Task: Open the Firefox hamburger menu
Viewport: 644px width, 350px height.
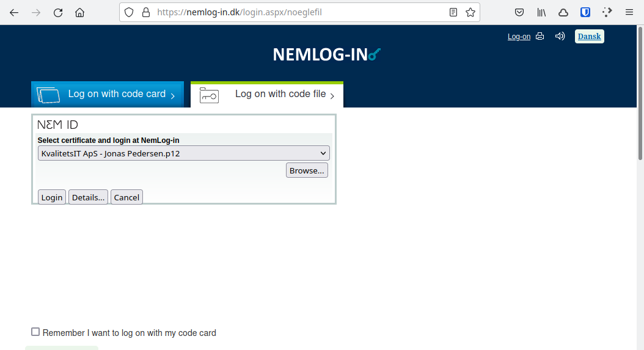Action: coord(629,12)
